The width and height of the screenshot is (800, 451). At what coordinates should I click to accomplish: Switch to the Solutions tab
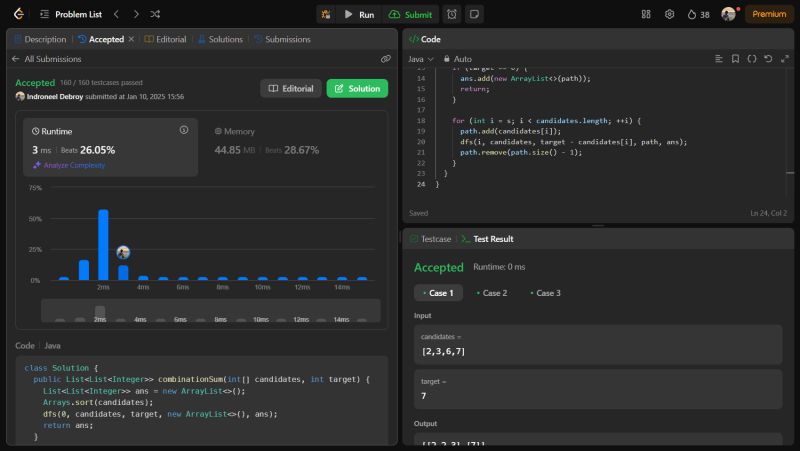tap(220, 39)
